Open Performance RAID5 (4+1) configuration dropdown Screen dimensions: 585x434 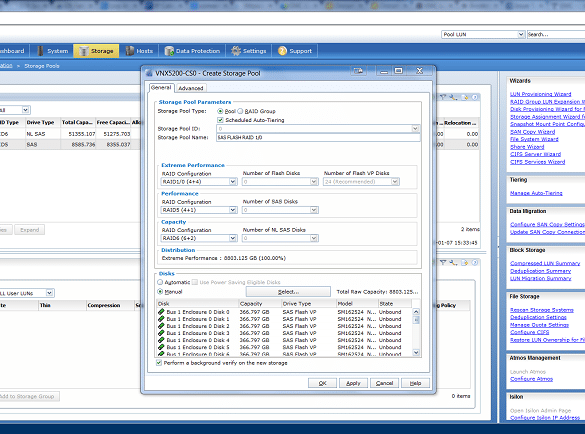[232, 210]
